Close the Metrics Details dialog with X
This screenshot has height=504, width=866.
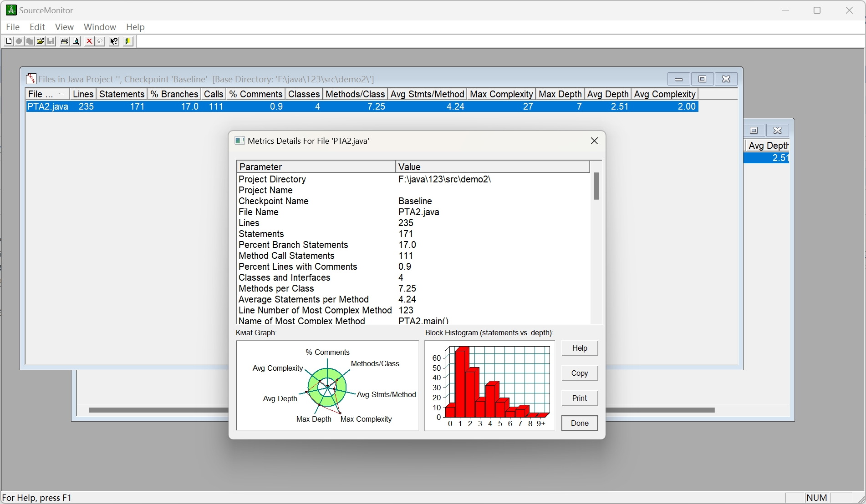(594, 141)
